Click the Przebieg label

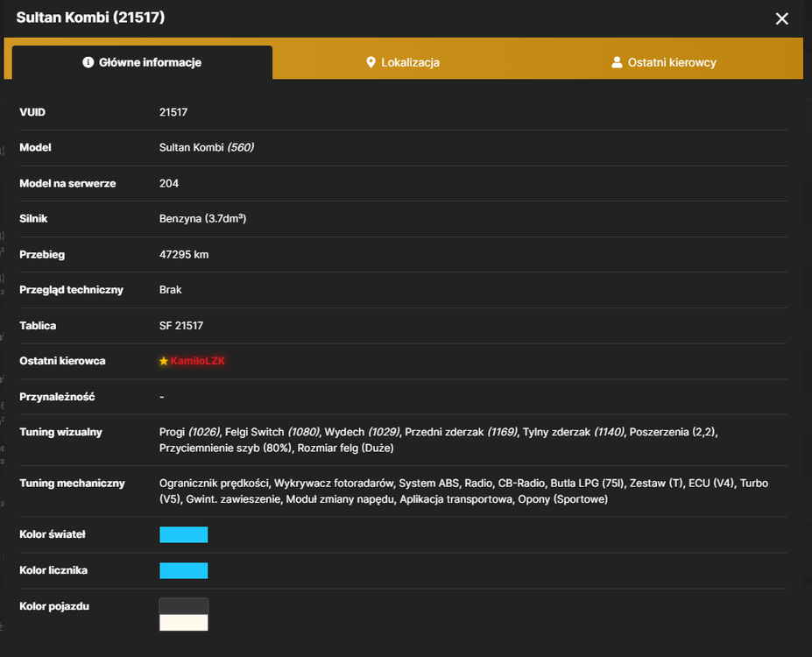point(42,255)
